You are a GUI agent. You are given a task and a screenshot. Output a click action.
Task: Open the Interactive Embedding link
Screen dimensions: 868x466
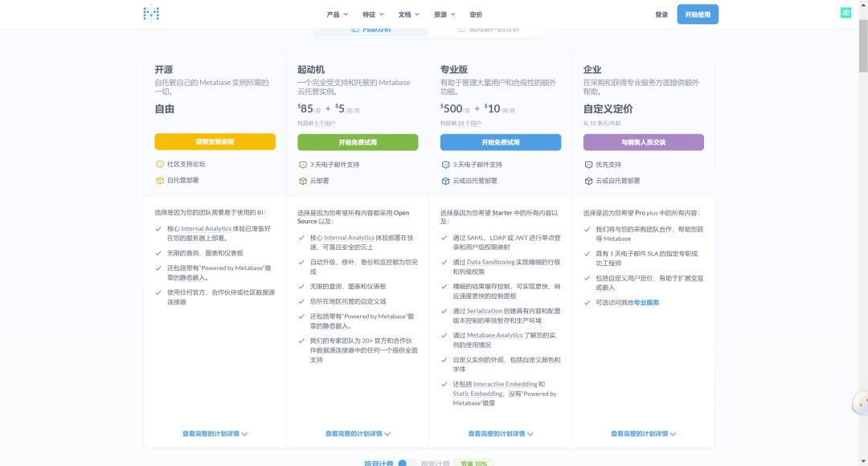[505, 384]
